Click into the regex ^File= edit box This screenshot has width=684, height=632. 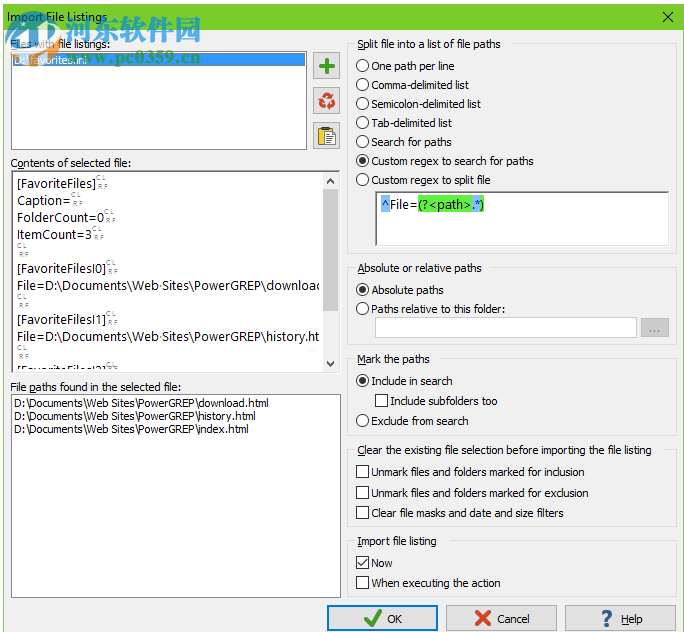click(522, 219)
